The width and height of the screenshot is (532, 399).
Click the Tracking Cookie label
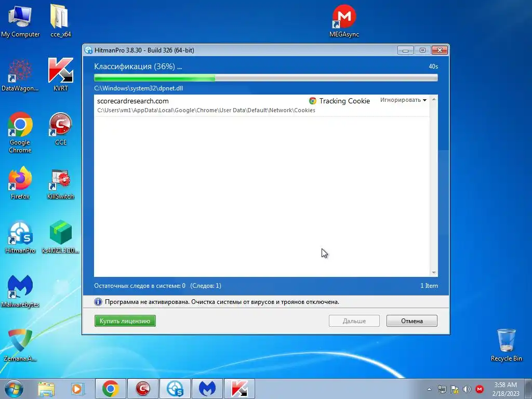(x=344, y=101)
